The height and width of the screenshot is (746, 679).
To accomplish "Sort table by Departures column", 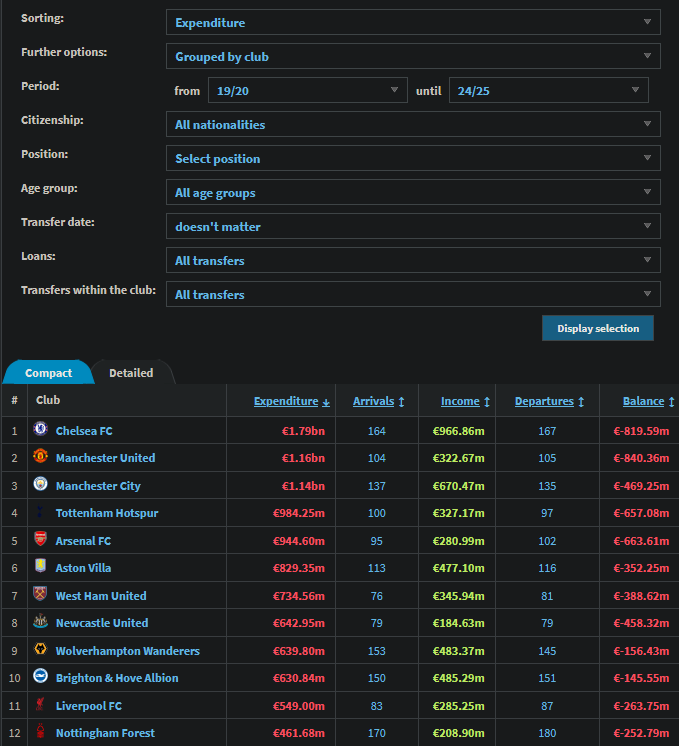I will [549, 401].
